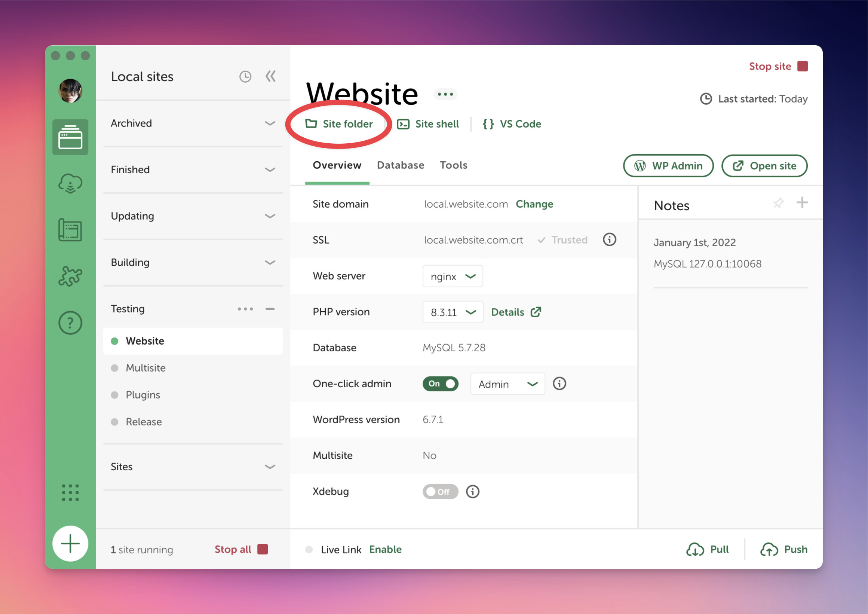This screenshot has height=614, width=868.
Task: Click the local.website.com domain text
Action: coord(466,204)
